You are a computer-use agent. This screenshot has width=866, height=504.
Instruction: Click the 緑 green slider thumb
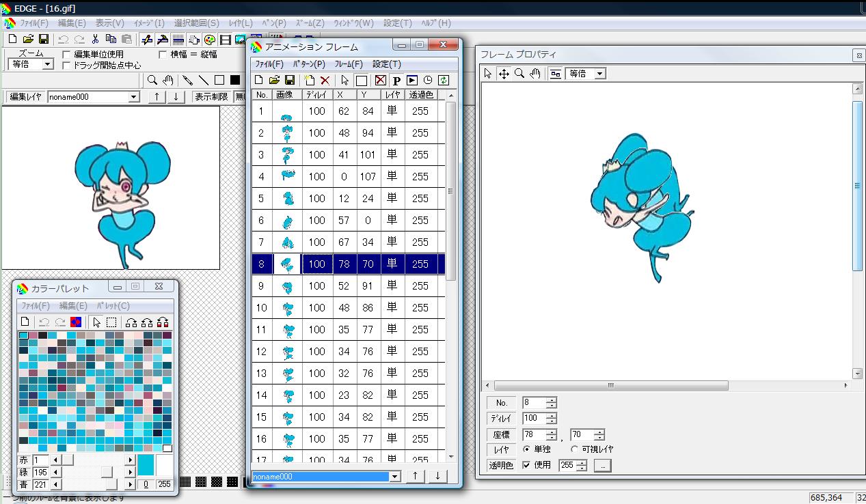coord(107,472)
